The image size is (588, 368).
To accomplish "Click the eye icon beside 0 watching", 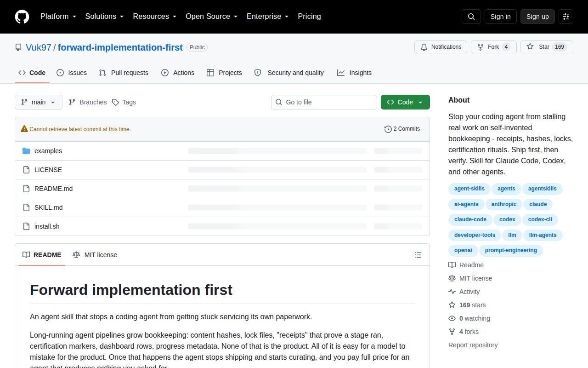I will point(452,318).
